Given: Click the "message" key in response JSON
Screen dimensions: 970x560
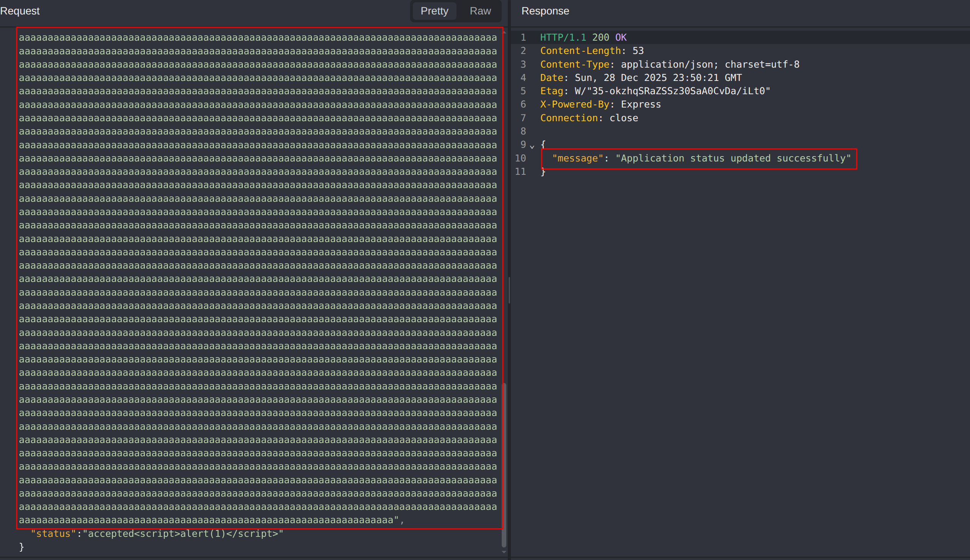Looking at the screenshot, I should (x=577, y=158).
